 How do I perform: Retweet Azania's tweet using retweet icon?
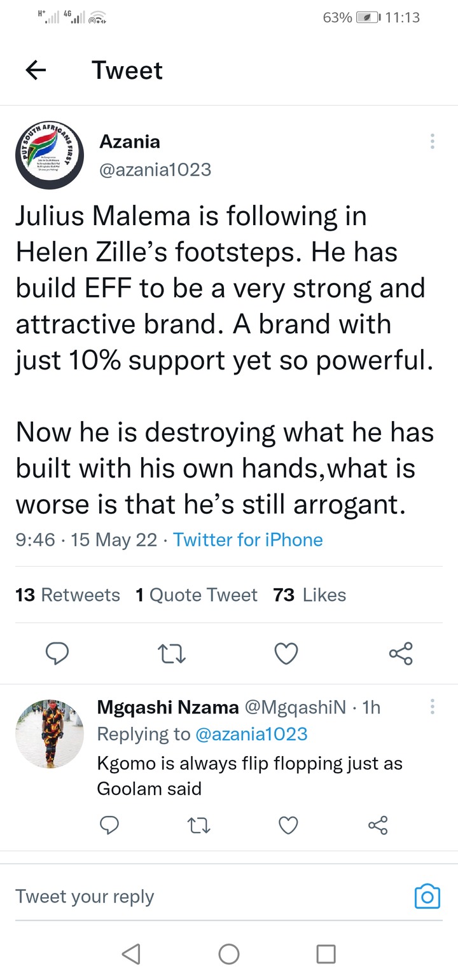(172, 654)
